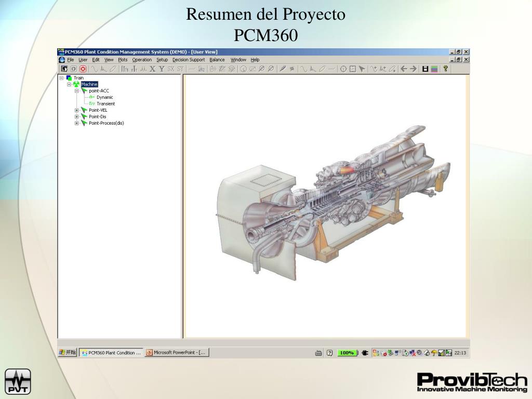Expand the Point-Dis tree node
The width and height of the screenshot is (532, 399).
point(77,117)
